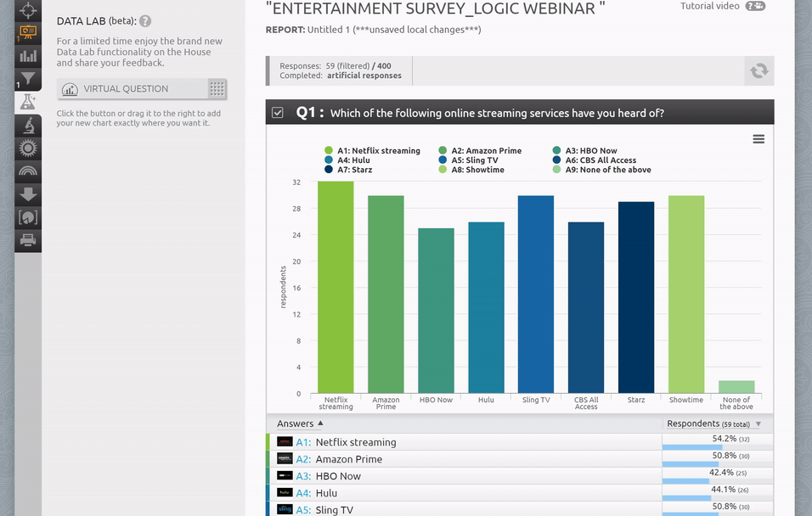
Task: Click the rainbow icon in sidebar
Action: click(x=28, y=171)
